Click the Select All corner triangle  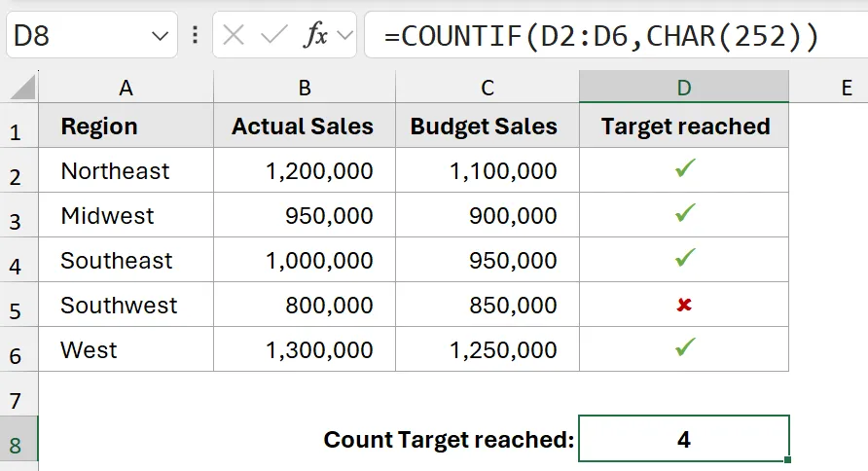point(22,87)
